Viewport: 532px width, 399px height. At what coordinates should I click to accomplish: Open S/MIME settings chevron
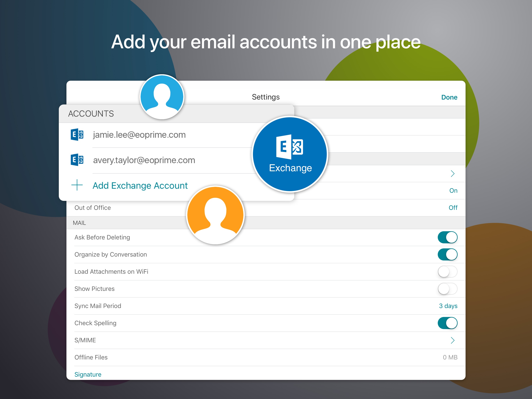tap(452, 340)
